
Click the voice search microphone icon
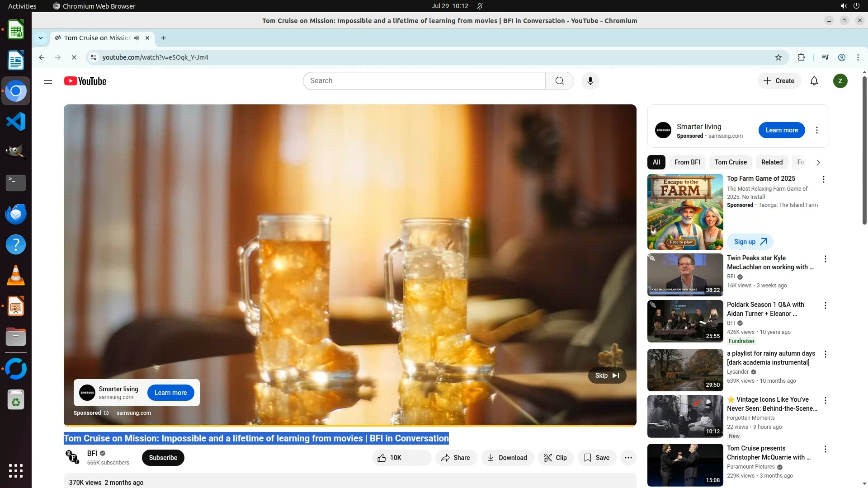coord(590,81)
